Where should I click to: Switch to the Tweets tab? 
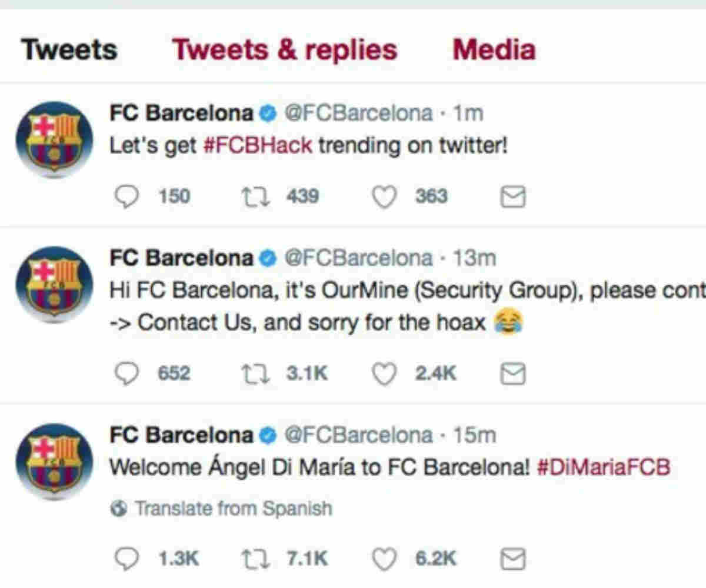pos(69,50)
